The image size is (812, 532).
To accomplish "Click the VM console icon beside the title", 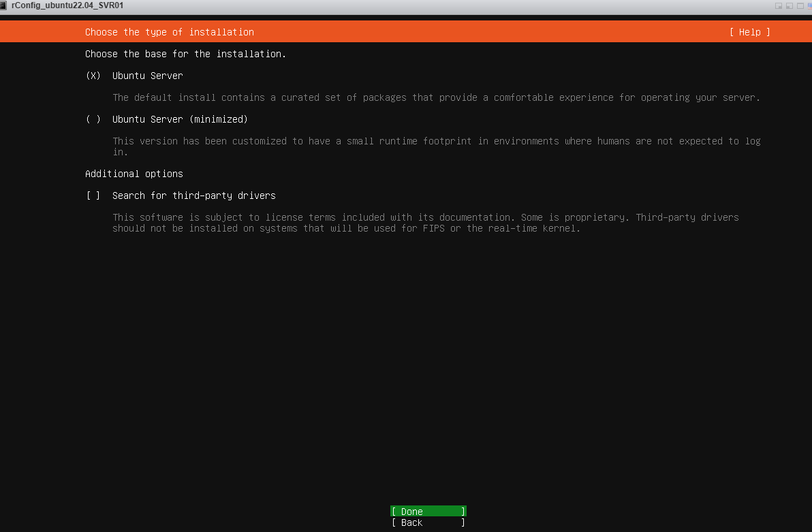I will coord(3,5).
